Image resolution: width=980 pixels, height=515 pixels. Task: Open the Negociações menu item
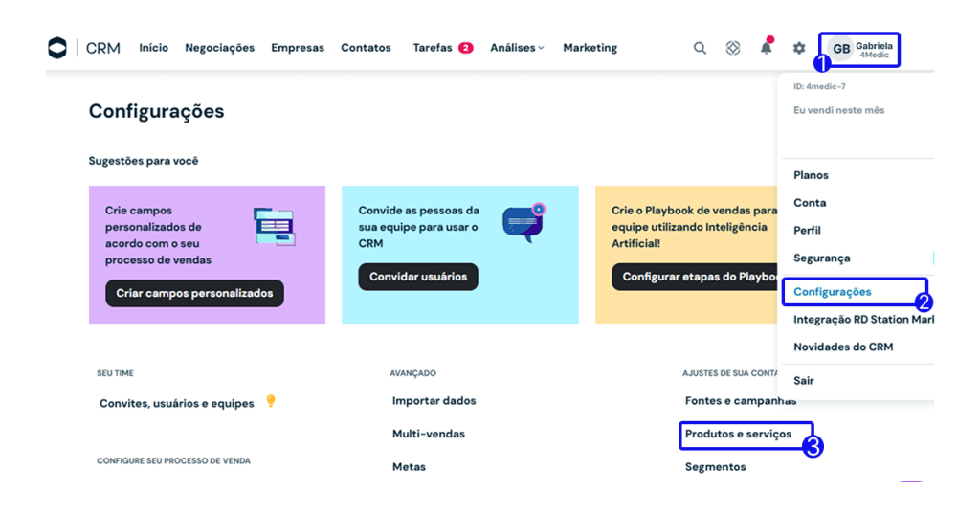click(x=219, y=48)
